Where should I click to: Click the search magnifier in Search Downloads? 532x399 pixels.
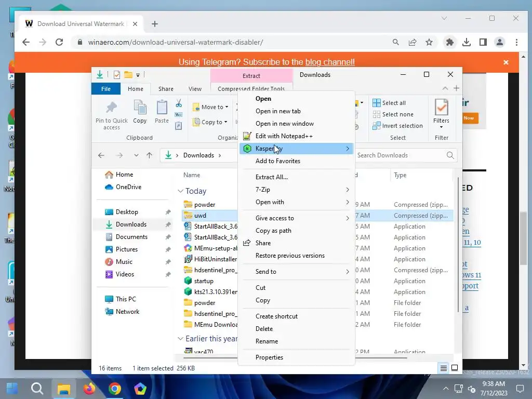(450, 155)
